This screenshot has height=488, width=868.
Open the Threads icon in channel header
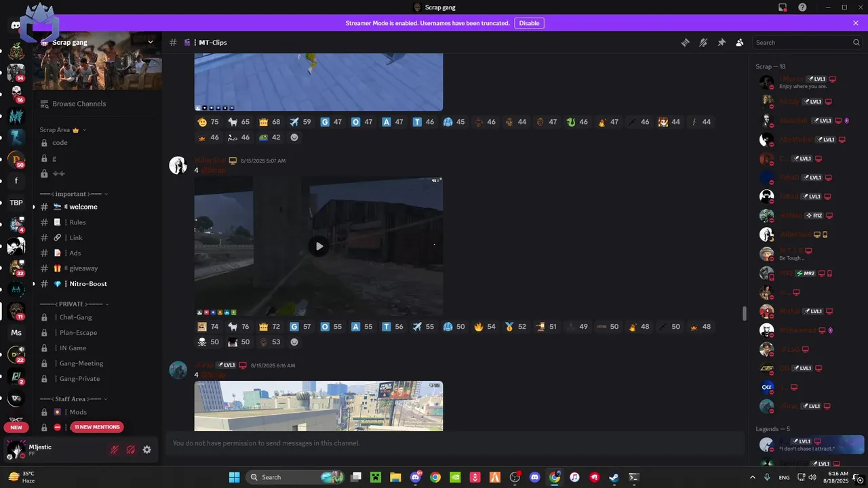pos(685,42)
